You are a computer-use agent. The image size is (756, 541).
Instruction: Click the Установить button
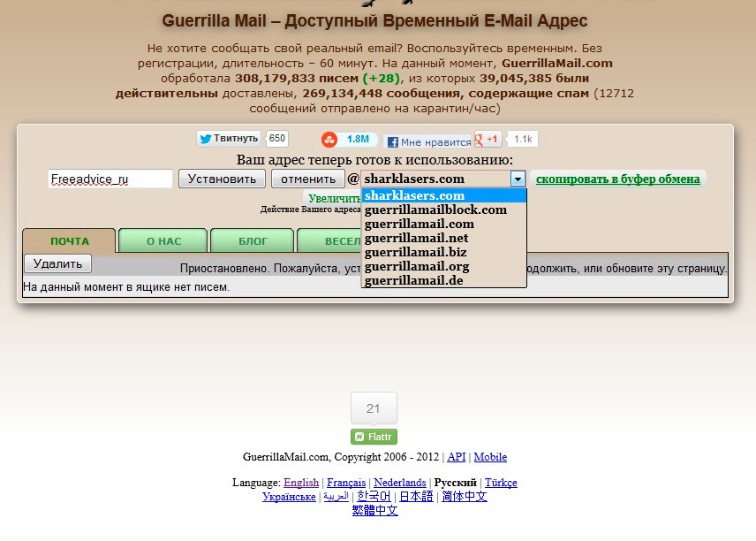[222, 179]
